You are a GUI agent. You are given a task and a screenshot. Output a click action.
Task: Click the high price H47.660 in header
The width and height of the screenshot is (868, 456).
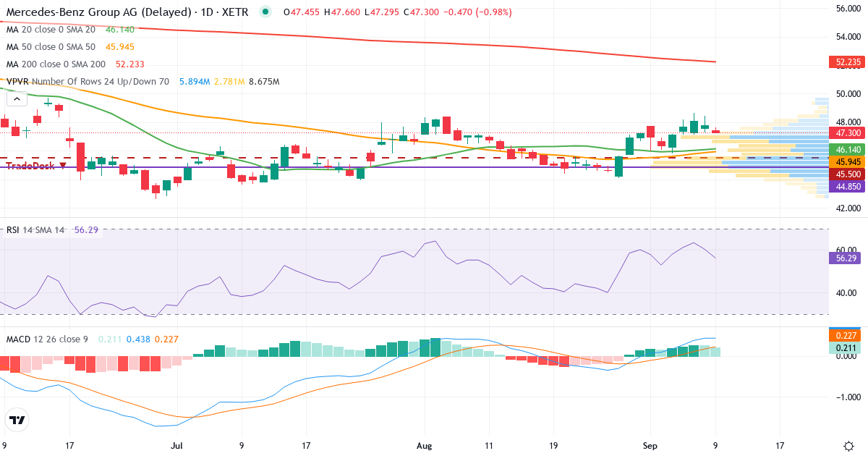point(344,12)
